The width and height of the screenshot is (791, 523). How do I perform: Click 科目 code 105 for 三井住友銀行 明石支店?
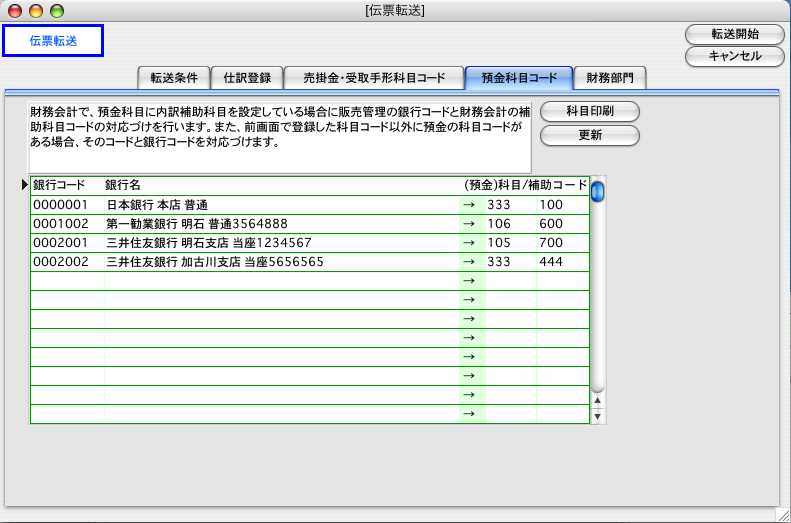click(x=499, y=243)
